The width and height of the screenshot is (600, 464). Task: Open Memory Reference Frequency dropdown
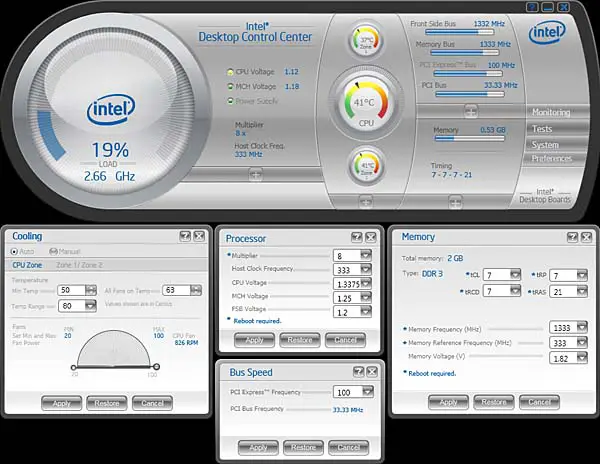tap(582, 342)
